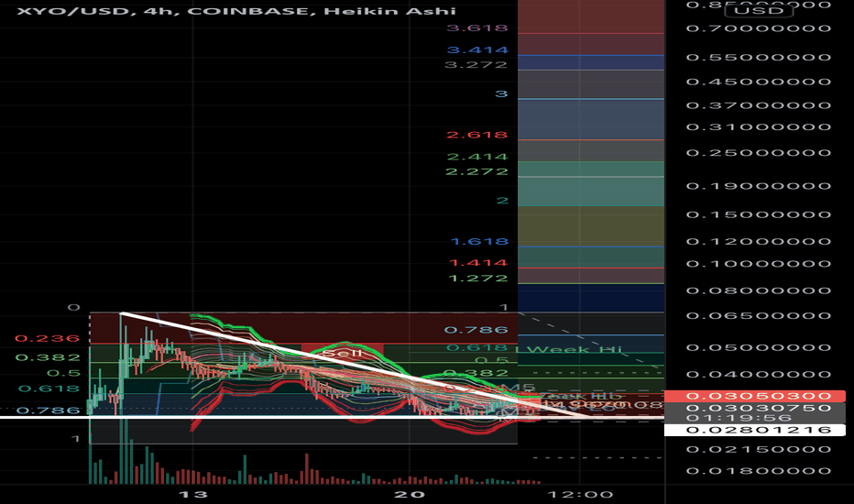This screenshot has width=854, height=504.
Task: Click the 0.05000000 price axis value
Action: point(759,347)
